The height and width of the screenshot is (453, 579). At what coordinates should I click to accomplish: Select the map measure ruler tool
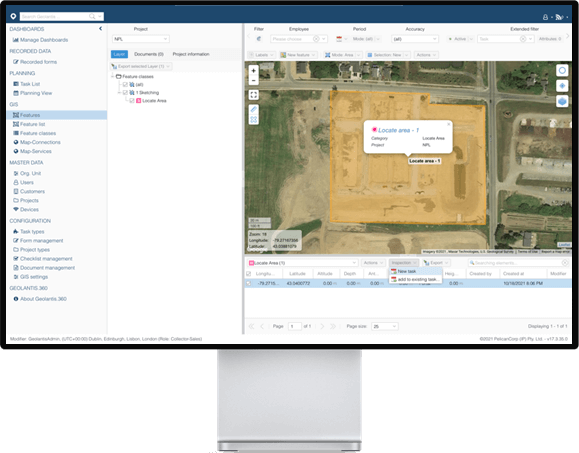pyautogui.click(x=253, y=109)
